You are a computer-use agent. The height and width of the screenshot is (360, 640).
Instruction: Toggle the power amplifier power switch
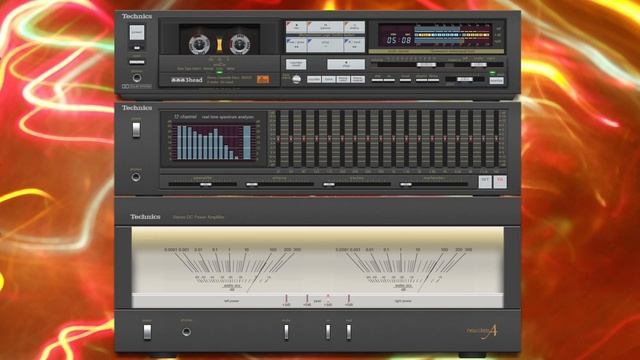point(147,332)
